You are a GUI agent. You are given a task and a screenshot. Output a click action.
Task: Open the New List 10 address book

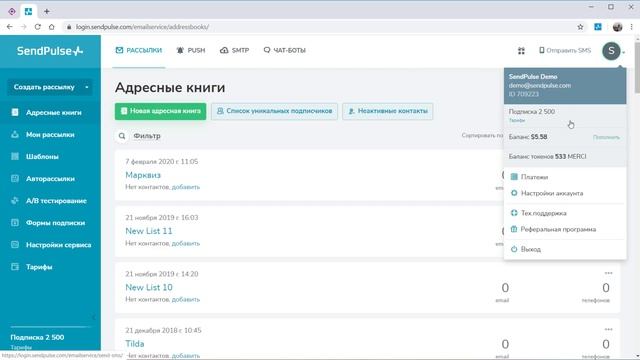click(149, 287)
